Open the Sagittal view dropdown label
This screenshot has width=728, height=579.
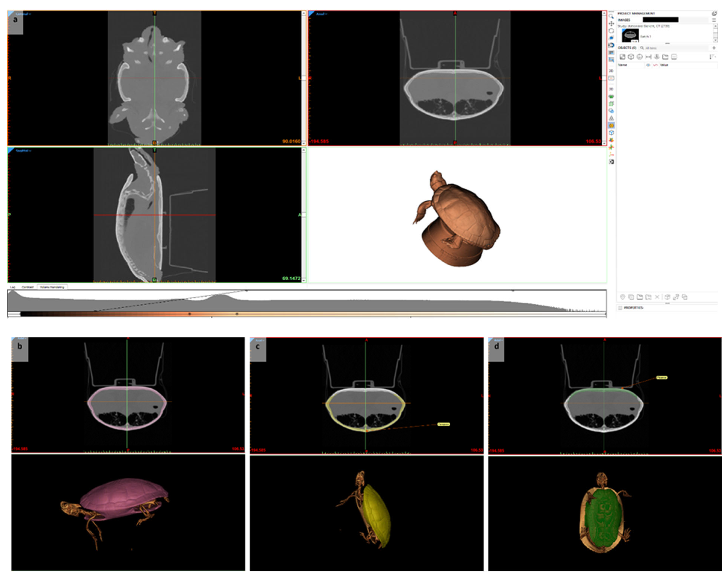click(x=23, y=151)
